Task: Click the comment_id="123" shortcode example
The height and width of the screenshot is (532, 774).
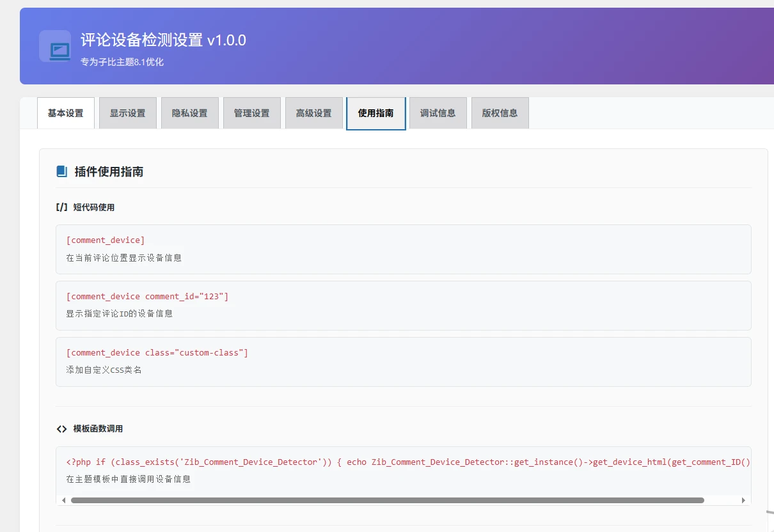Action: (147, 297)
